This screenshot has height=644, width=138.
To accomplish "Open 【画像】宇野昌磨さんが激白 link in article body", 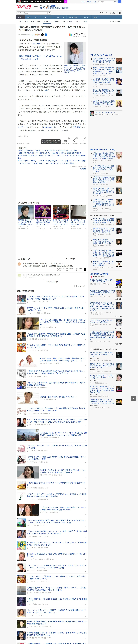I will 40,58.
